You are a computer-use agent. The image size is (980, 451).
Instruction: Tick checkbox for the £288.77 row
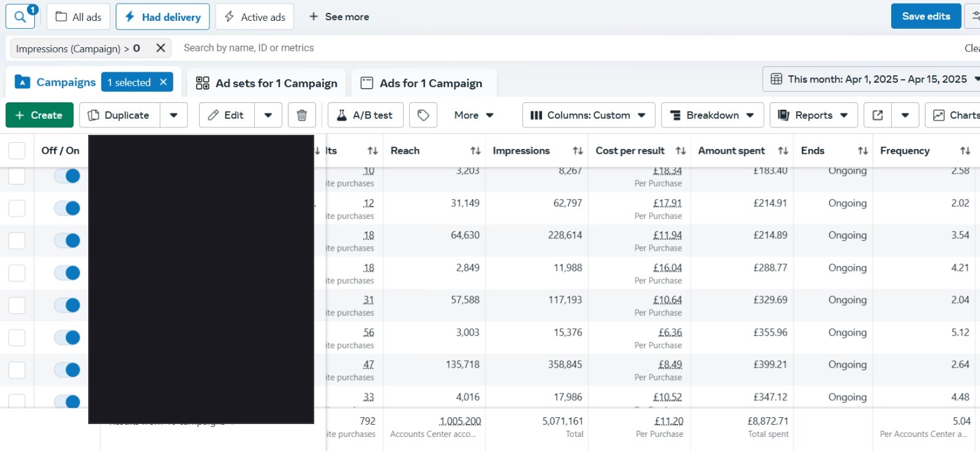[x=17, y=273]
